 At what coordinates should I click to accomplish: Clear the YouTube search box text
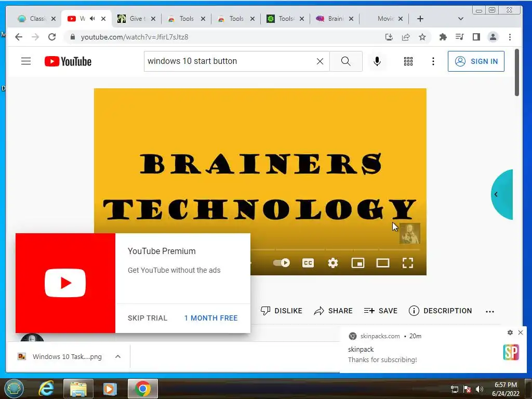point(320,61)
